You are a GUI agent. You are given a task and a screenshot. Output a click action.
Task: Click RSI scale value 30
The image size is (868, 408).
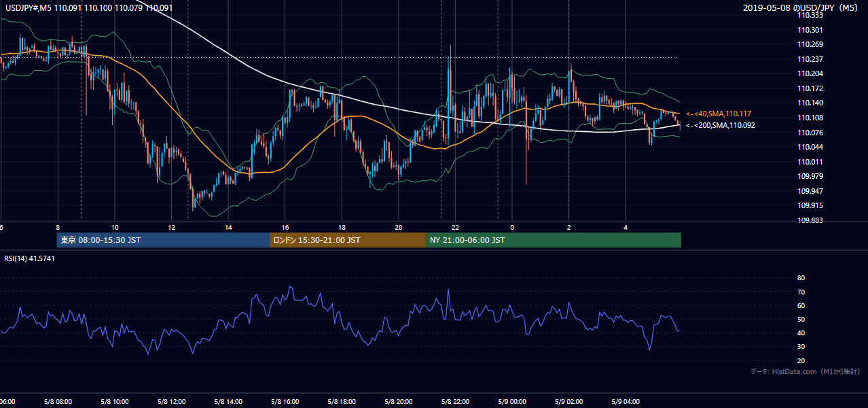point(801,347)
